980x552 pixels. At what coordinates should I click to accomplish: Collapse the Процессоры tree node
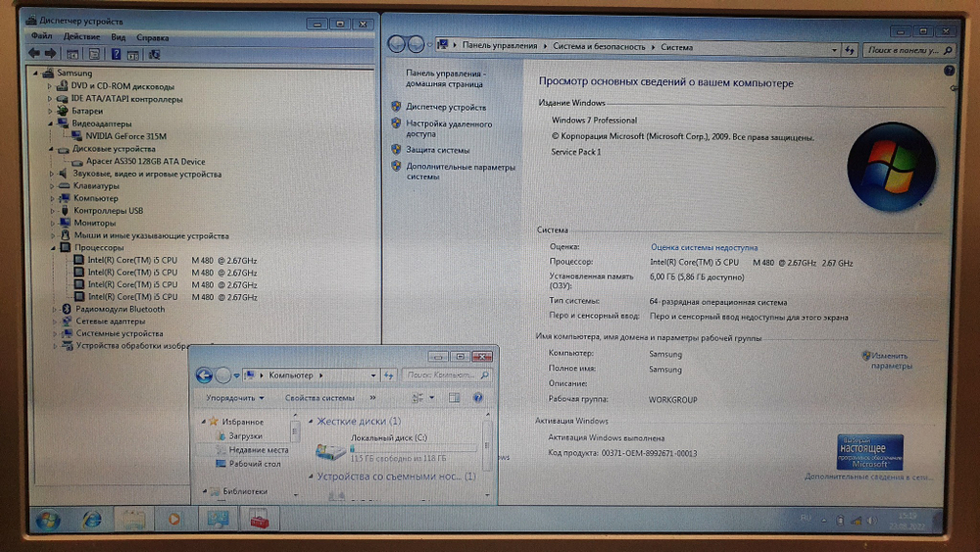pos(50,248)
